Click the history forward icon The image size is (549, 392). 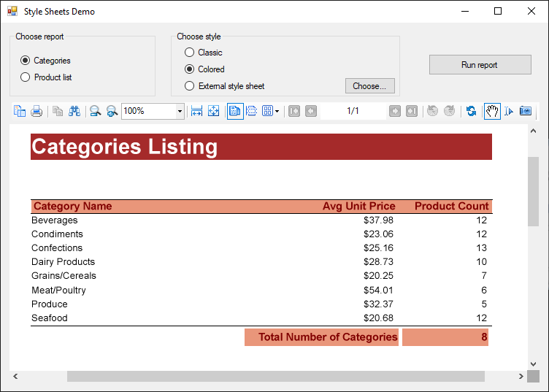coord(450,111)
